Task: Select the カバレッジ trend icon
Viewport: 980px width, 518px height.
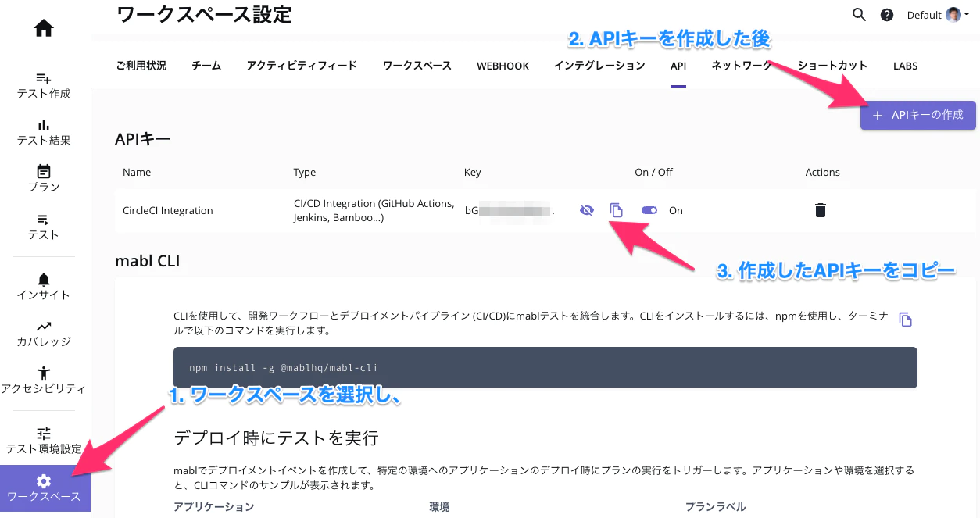Action: pos(43,326)
